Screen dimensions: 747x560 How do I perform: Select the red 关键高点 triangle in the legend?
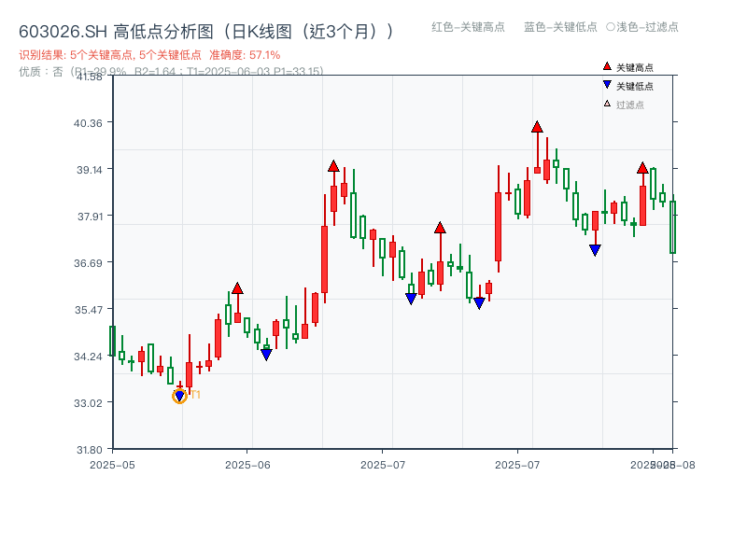pyautogui.click(x=605, y=65)
